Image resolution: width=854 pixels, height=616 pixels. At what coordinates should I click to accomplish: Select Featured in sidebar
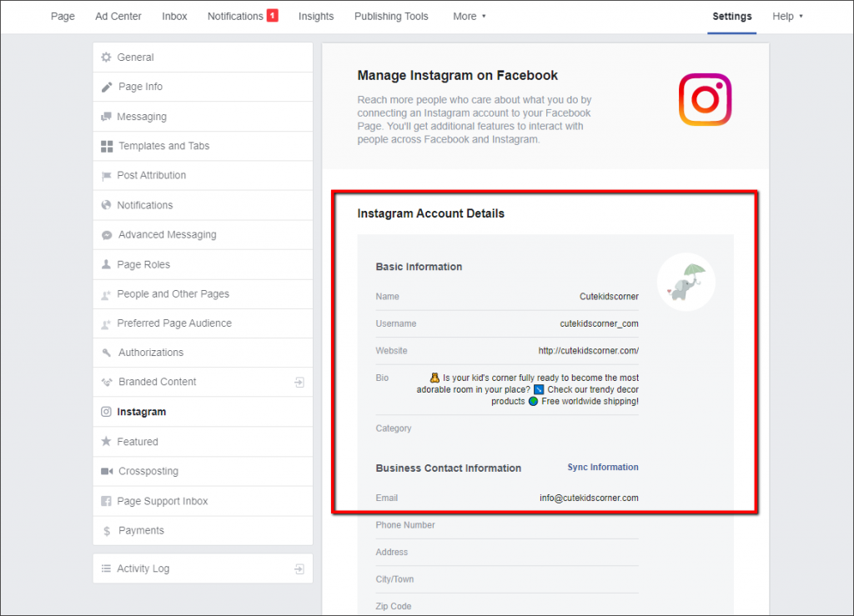tap(203, 441)
